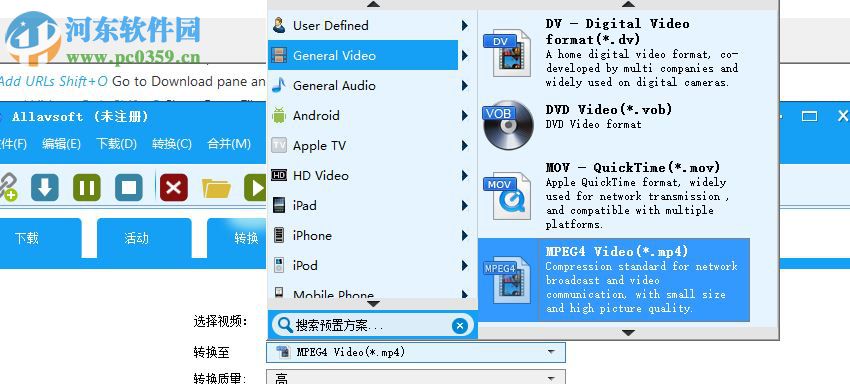Expand the User Defined submenu arrow

coord(465,25)
